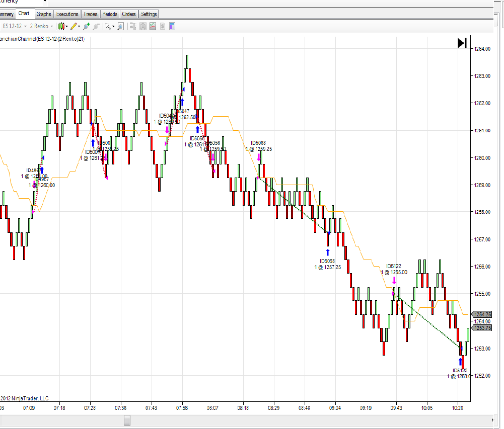
Task: Click the horizontal scrollbar right arrow
Action: (x=492, y=420)
